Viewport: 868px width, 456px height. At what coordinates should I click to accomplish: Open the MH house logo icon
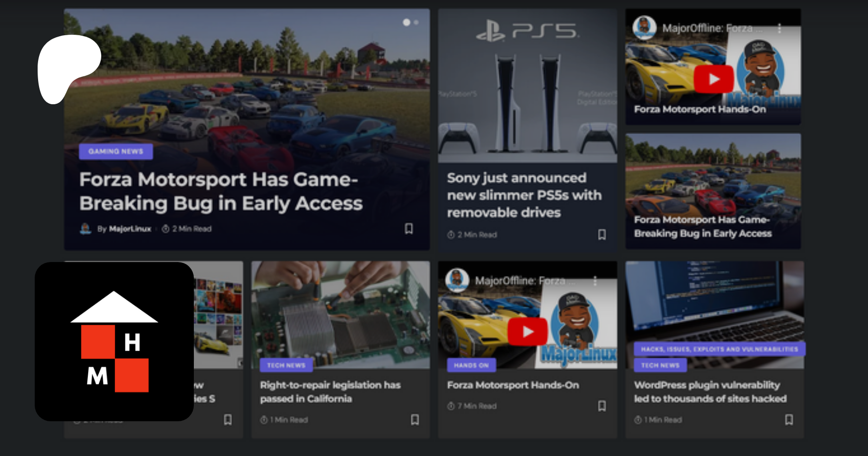pos(114,342)
